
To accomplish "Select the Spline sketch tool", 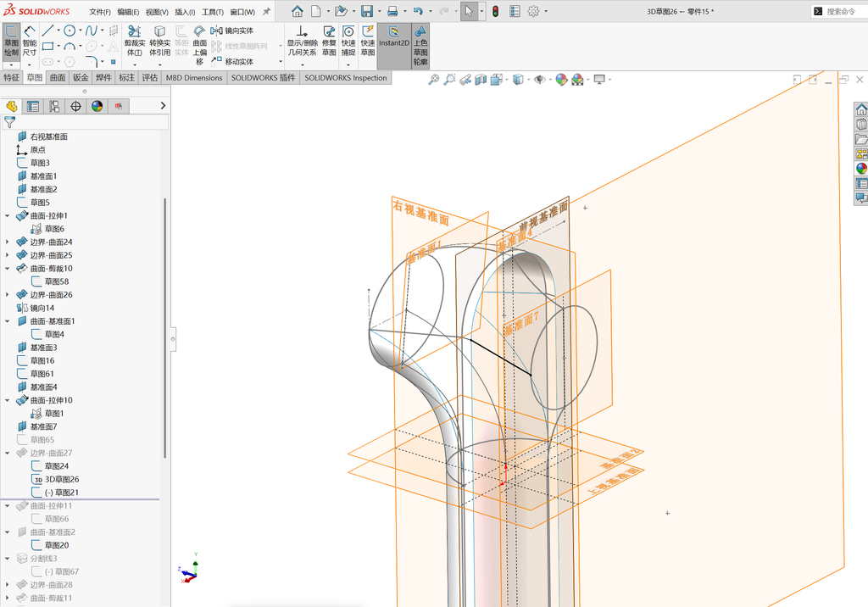I will pos(92,31).
